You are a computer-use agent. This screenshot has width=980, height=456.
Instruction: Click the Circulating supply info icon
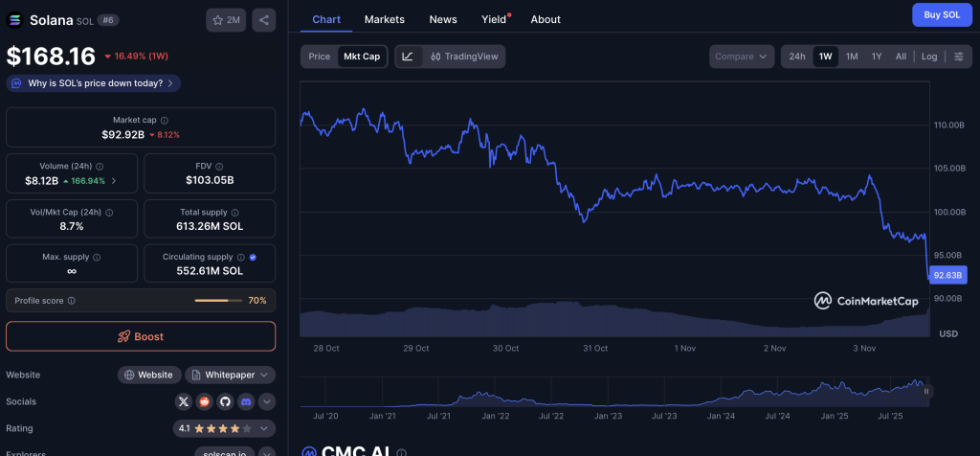pyautogui.click(x=240, y=257)
